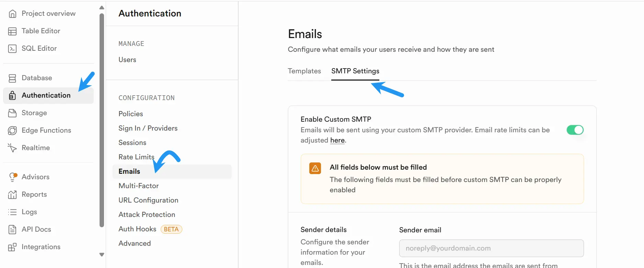The height and width of the screenshot is (268, 644).
Task: Open the Storage folder icon
Action: [x=12, y=113]
